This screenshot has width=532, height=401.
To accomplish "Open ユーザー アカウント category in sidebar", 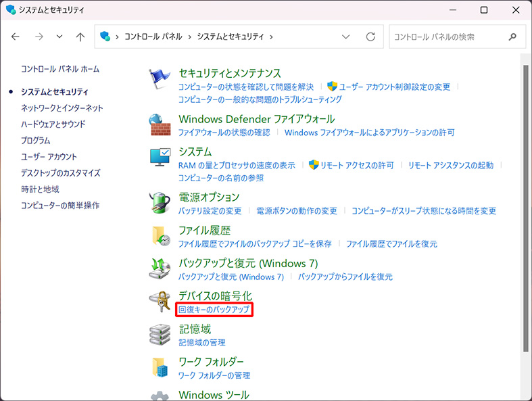I will pyautogui.click(x=49, y=157).
